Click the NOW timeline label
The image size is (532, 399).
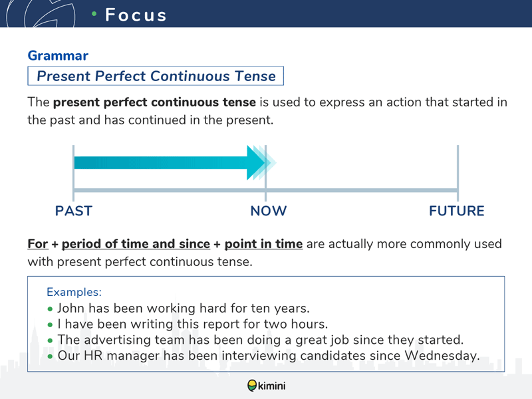pyautogui.click(x=269, y=211)
